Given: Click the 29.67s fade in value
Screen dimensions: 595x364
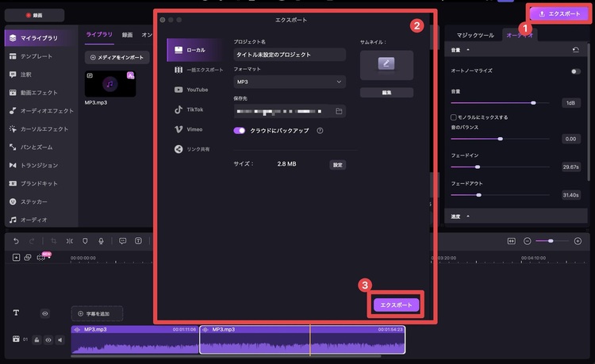Looking at the screenshot, I should click(570, 167).
